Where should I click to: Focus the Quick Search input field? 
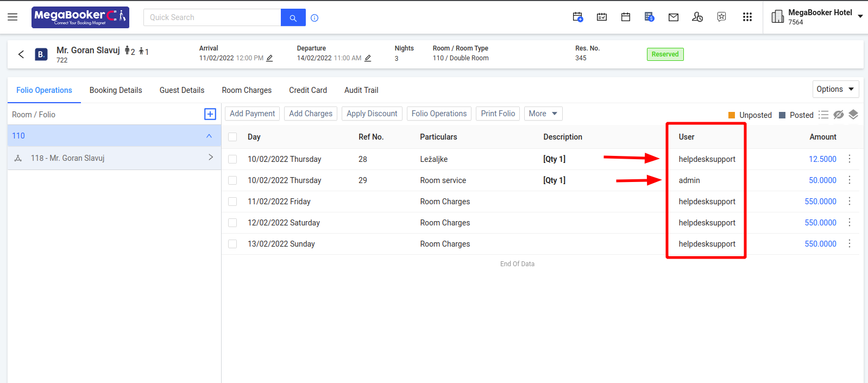point(212,17)
